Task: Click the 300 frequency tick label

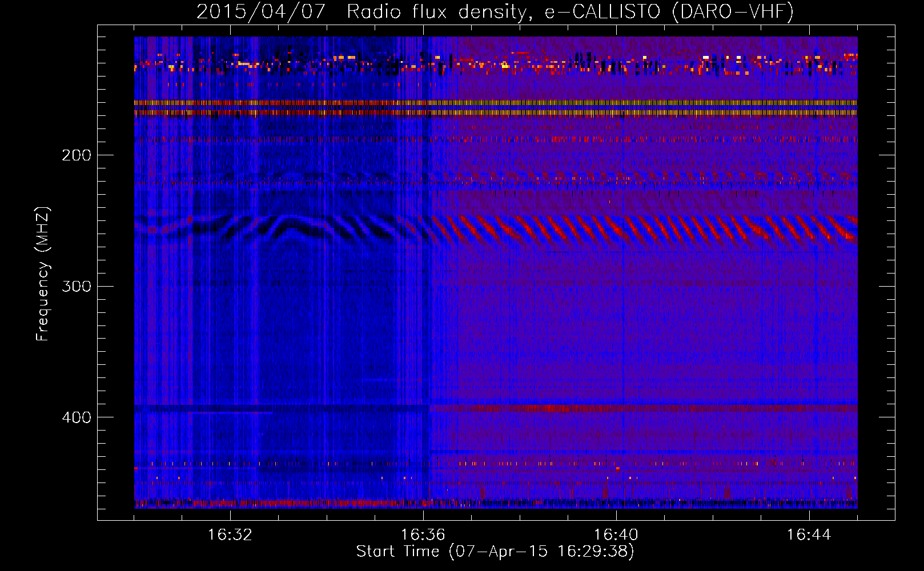Action: click(x=76, y=286)
